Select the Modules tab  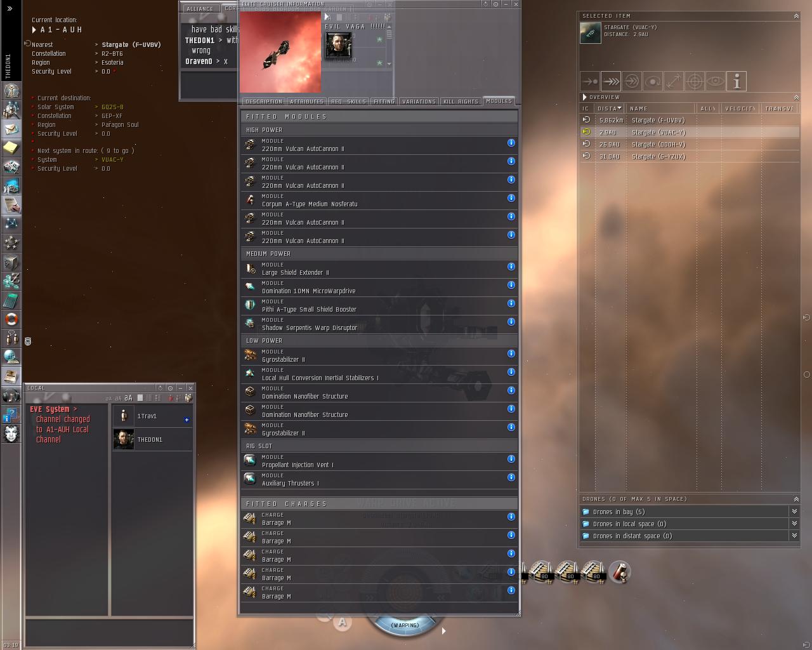pyautogui.click(x=499, y=101)
